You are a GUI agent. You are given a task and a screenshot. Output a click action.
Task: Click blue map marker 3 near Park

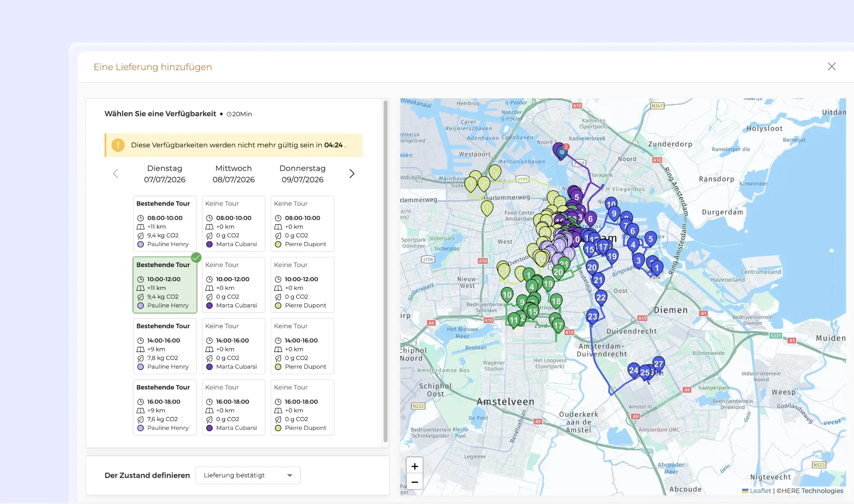638,261
